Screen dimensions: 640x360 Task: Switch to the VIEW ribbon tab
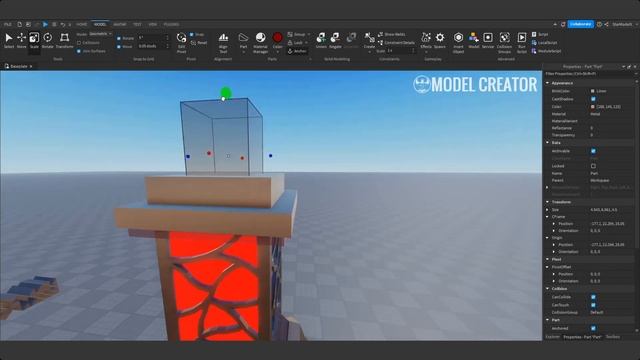pyautogui.click(x=153, y=24)
